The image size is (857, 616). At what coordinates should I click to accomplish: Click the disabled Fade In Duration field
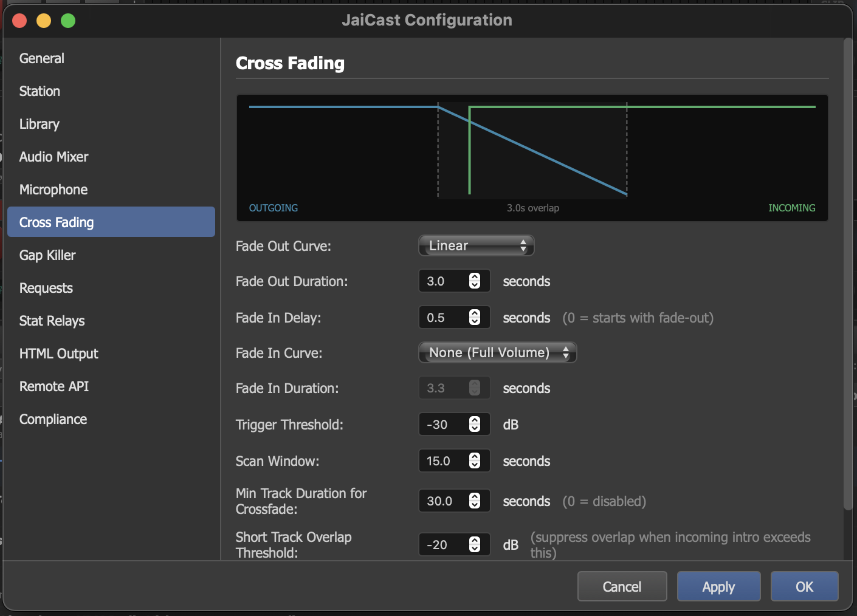tap(454, 388)
